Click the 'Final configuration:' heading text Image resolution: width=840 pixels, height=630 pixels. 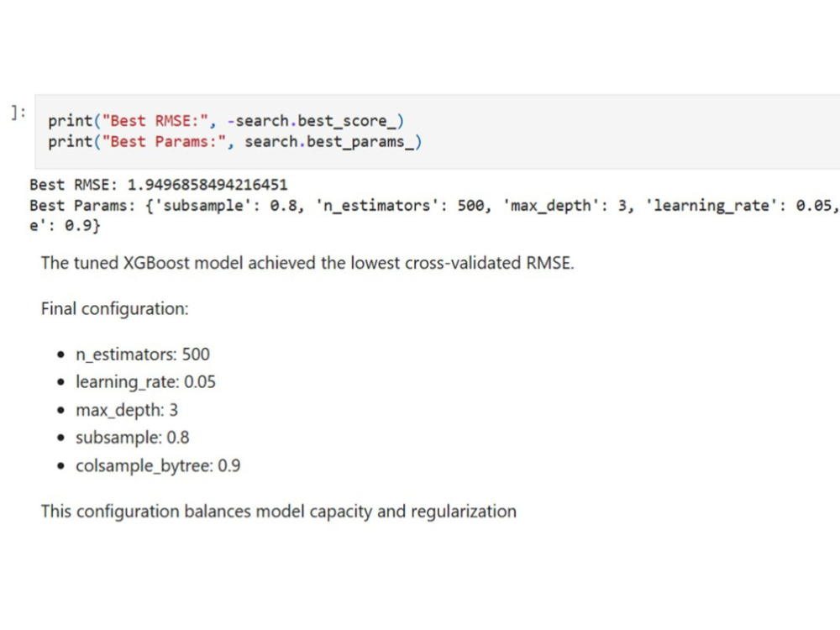[114, 309]
